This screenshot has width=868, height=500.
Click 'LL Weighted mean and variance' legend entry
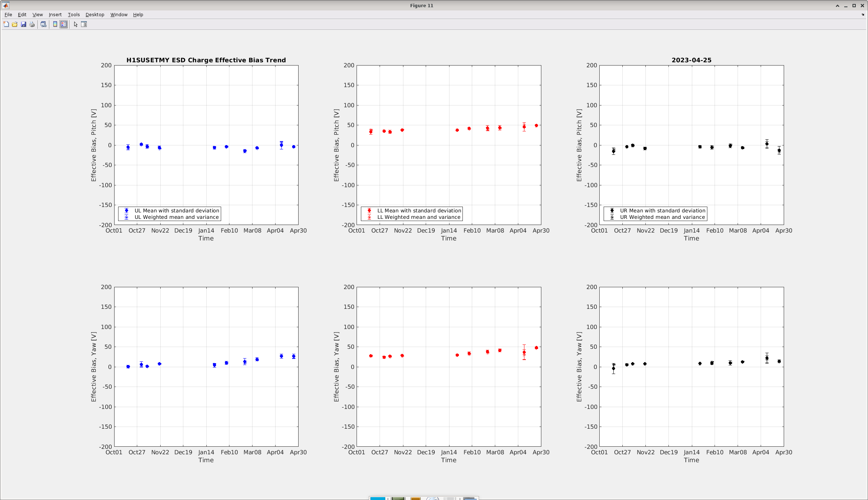(x=419, y=217)
